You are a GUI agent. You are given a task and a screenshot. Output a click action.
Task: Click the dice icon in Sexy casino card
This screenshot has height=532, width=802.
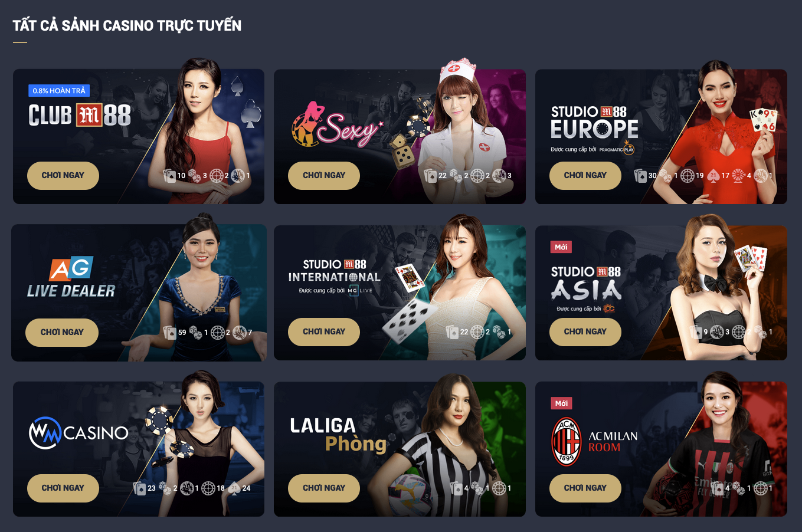[x=456, y=176]
